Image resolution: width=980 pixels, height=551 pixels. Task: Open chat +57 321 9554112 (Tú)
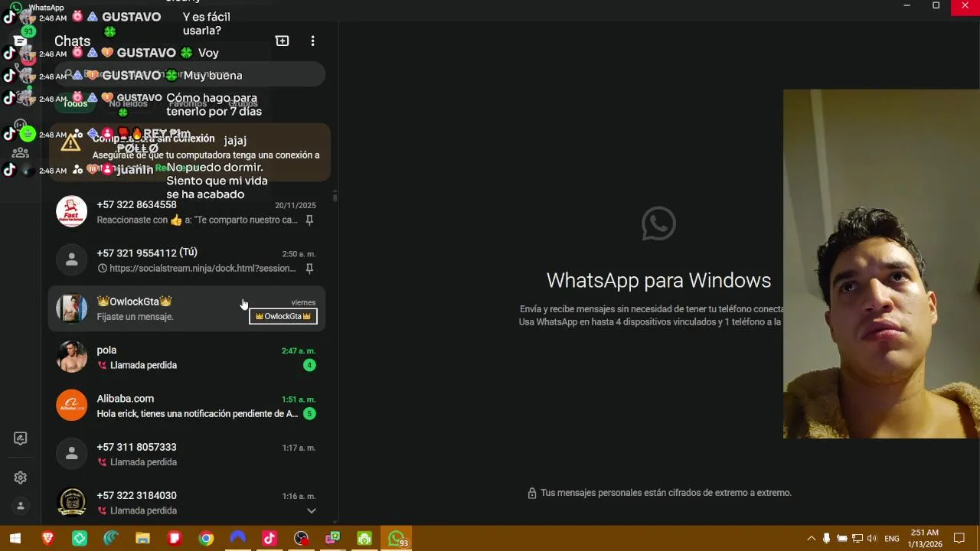(187, 260)
